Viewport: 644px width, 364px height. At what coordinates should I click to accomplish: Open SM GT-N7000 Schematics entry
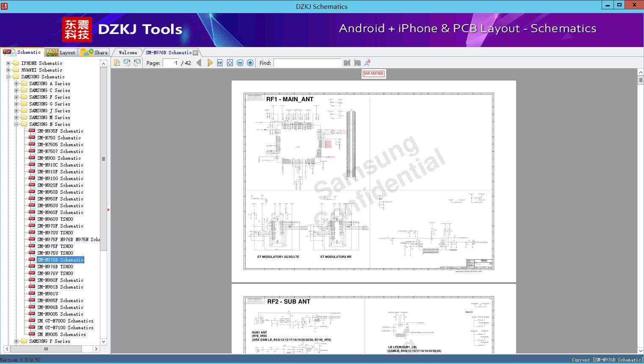coord(65,321)
